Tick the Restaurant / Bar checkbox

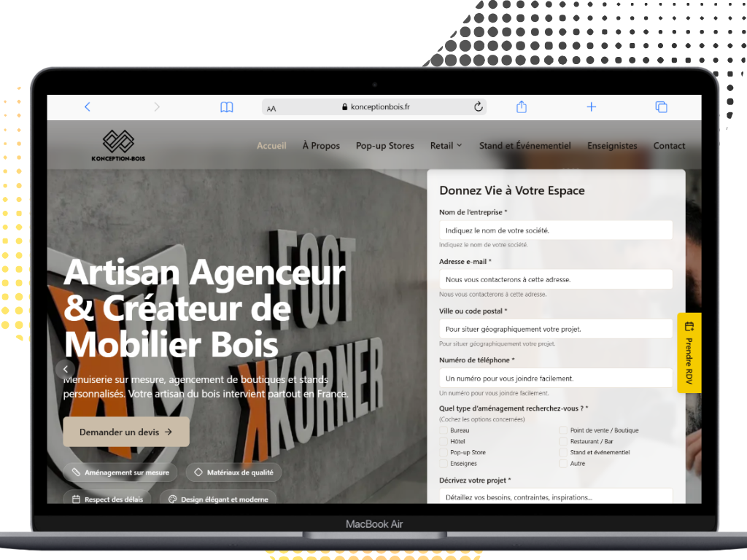[563, 441]
